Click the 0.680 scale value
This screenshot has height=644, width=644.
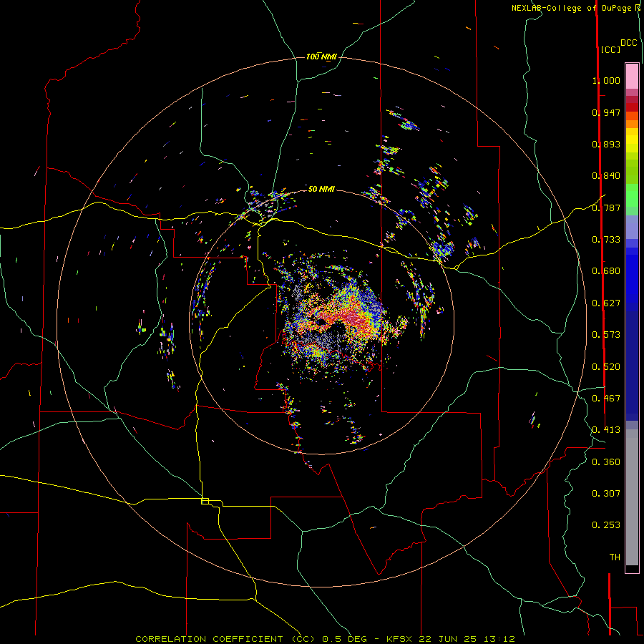click(x=606, y=271)
